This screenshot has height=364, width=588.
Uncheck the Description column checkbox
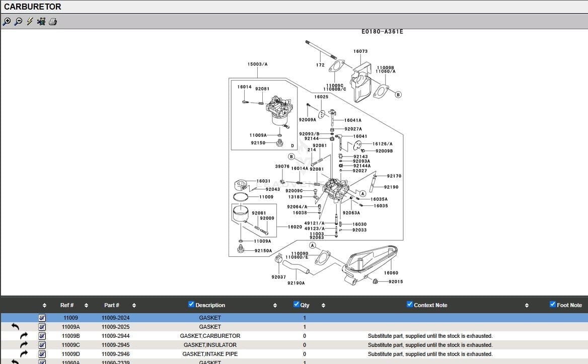click(191, 304)
